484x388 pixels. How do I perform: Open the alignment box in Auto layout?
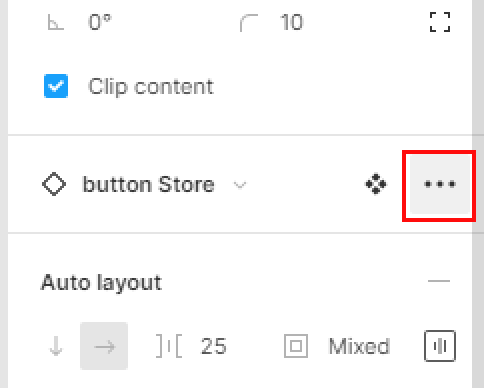(x=440, y=346)
